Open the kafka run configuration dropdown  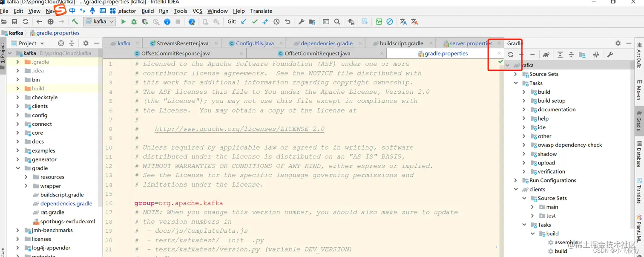(x=100, y=21)
